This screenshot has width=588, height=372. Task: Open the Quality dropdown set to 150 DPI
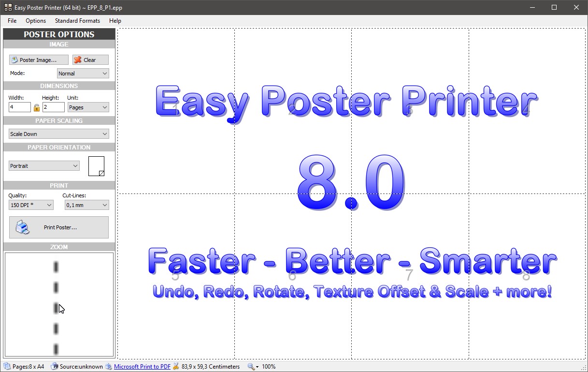(31, 205)
